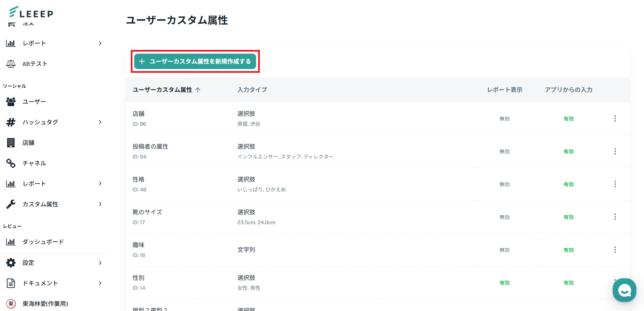Screen dimensions: 644x311
Task: Click the チャネル link icon
Action: (x=11, y=163)
